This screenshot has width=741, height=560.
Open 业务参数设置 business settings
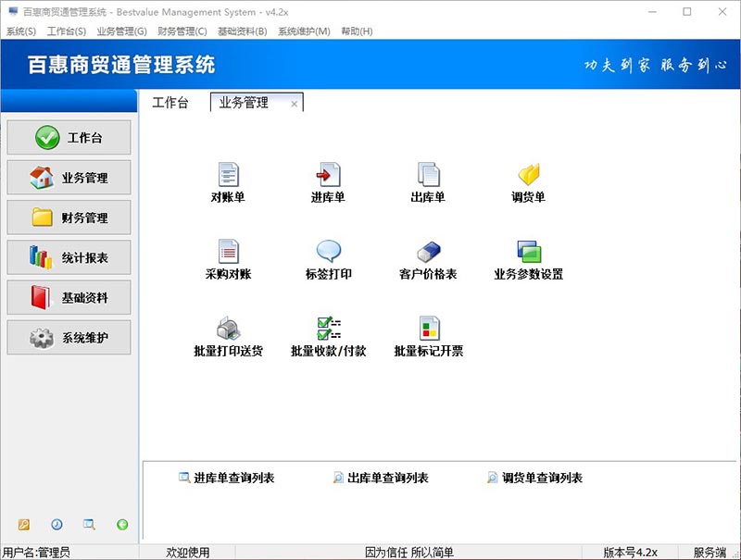click(528, 252)
